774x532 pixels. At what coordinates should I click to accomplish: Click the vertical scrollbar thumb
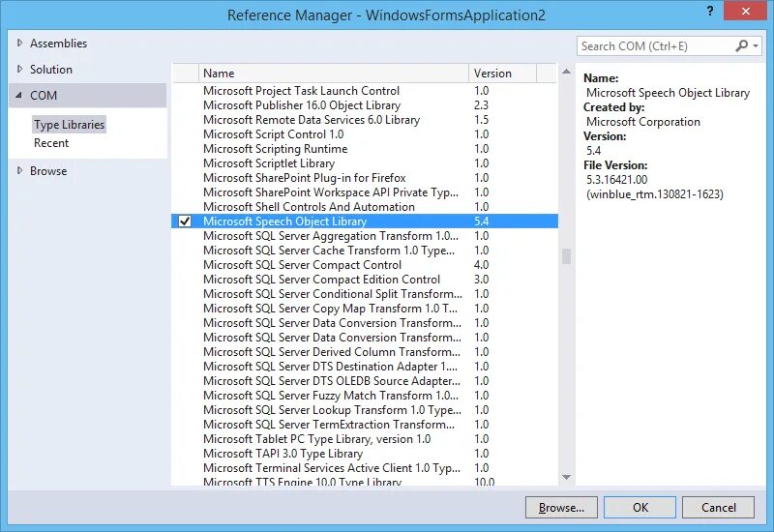point(566,256)
